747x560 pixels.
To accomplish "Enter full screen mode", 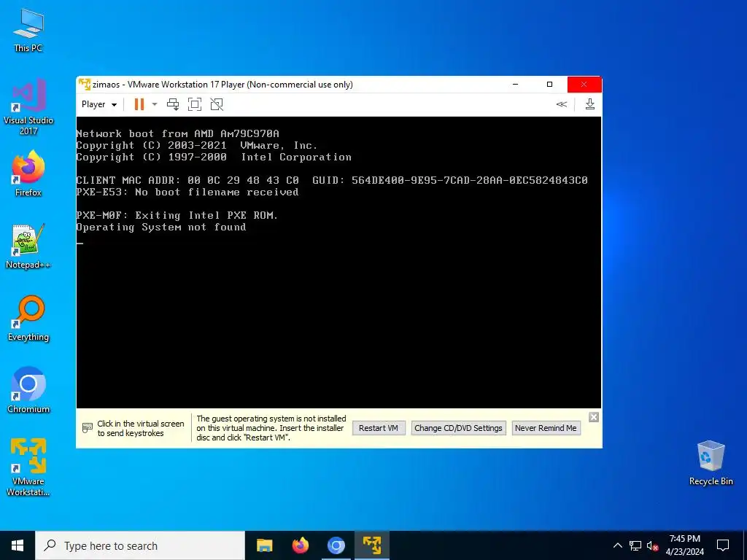I will [195, 104].
